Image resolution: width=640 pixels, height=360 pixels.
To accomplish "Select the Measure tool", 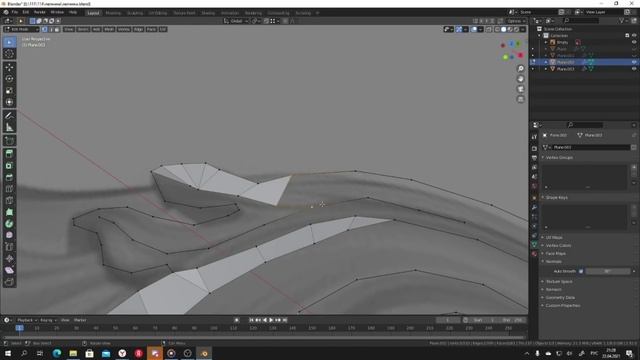I will (x=9, y=127).
